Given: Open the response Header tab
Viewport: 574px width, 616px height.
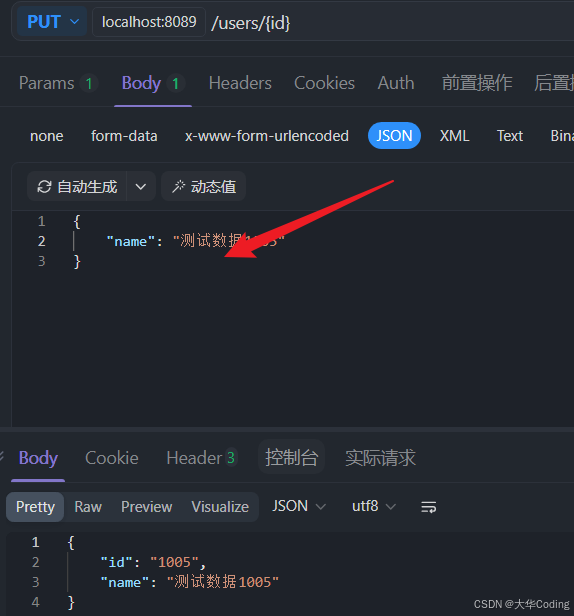Looking at the screenshot, I should [201, 458].
